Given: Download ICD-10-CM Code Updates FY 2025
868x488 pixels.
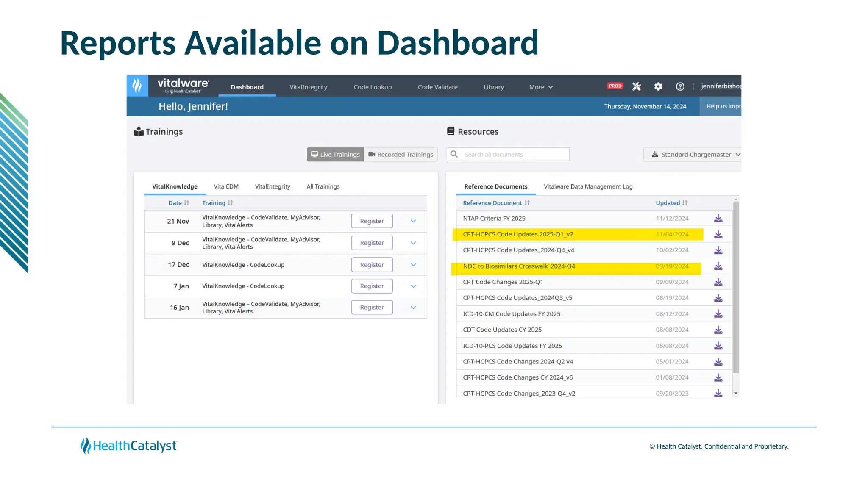Looking at the screenshot, I should tap(718, 314).
